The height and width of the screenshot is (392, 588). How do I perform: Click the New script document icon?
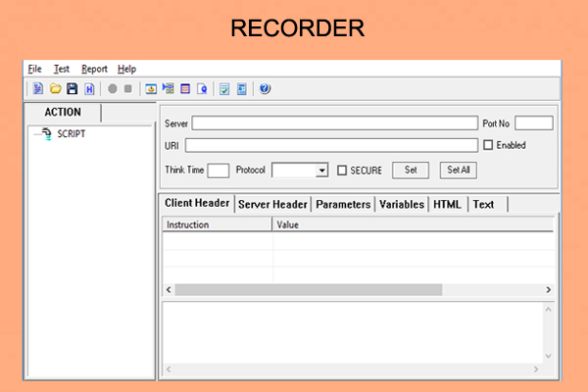tap(37, 89)
